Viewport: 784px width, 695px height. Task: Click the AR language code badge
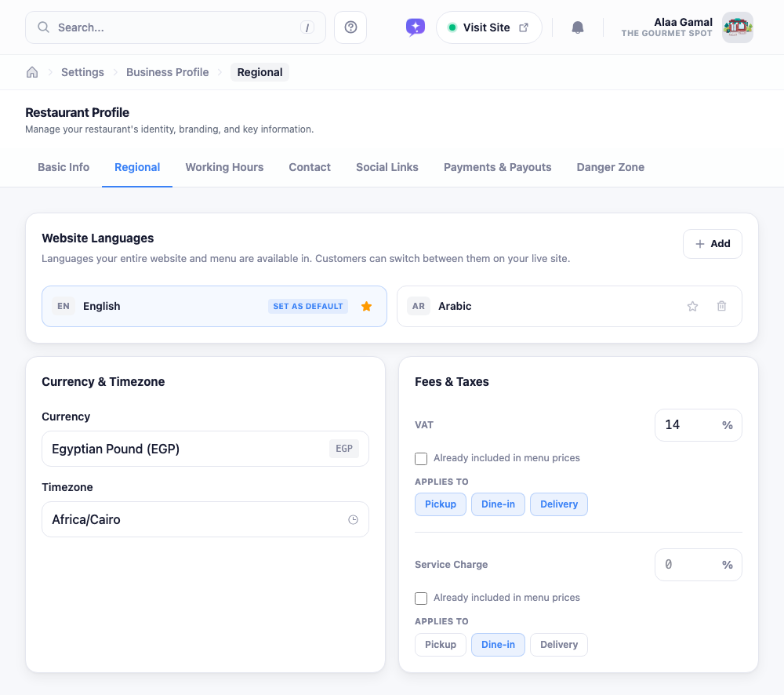coord(419,306)
